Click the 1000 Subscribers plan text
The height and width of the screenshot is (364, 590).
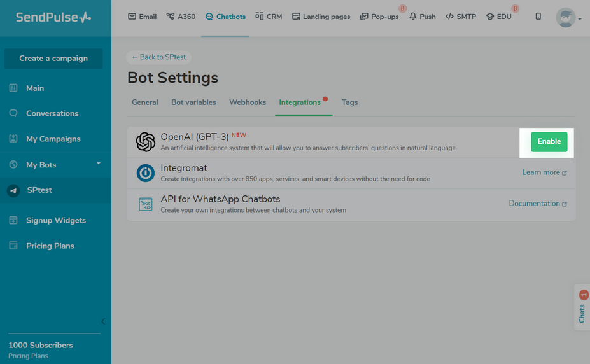click(x=41, y=345)
